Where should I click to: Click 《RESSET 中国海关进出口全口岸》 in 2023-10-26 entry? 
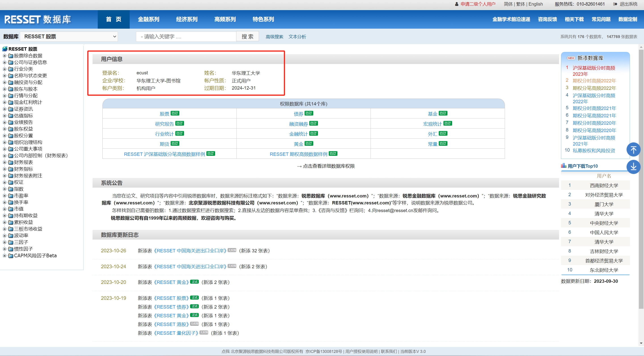190,251
